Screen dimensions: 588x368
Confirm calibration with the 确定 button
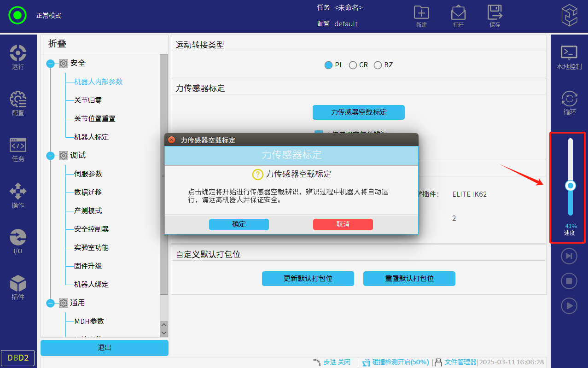[x=239, y=224]
